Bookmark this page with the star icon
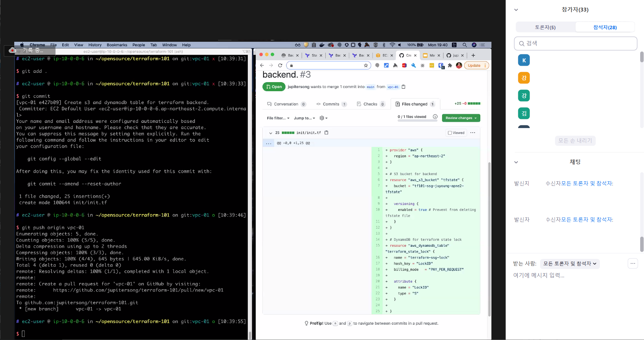 [366, 65]
